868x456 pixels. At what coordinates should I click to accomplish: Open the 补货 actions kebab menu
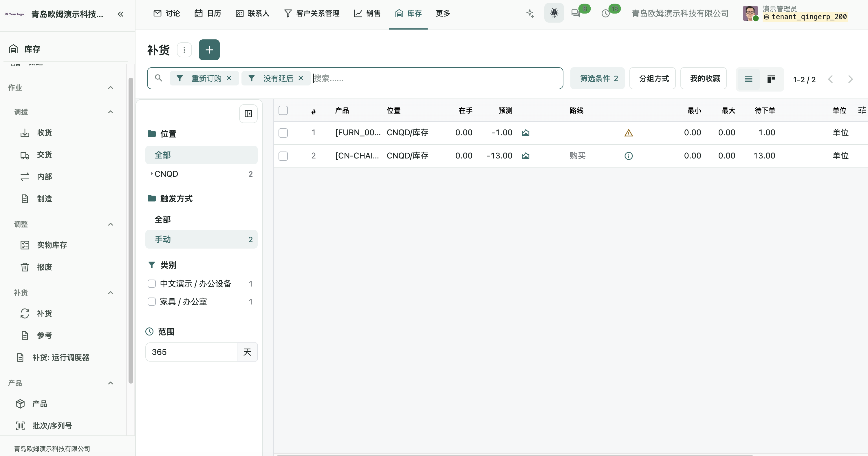184,50
